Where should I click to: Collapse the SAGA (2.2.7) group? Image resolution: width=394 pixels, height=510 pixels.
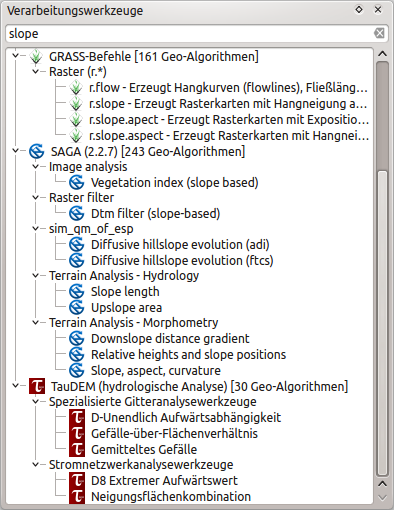[x=15, y=151]
